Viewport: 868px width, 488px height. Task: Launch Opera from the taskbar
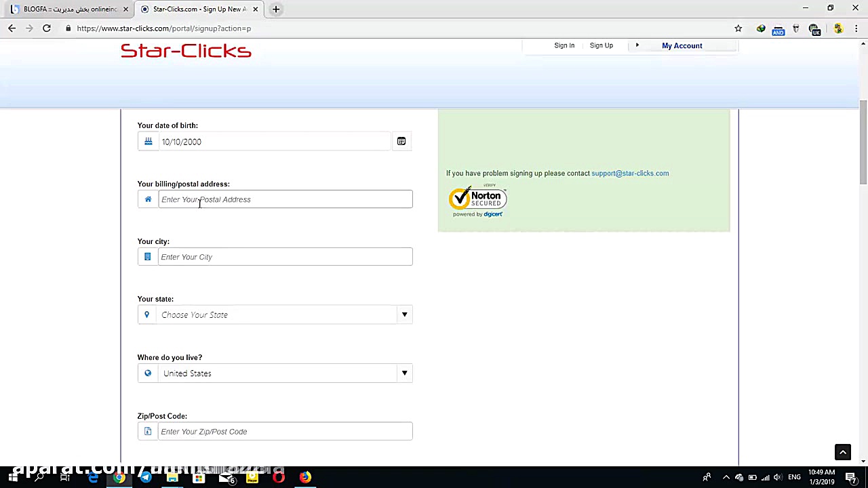[x=279, y=477]
